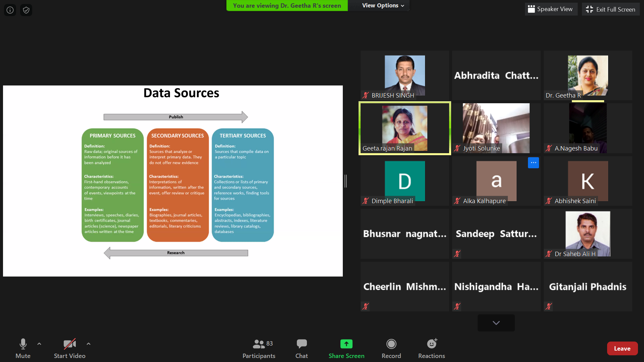Open the Chat panel

coord(301,348)
